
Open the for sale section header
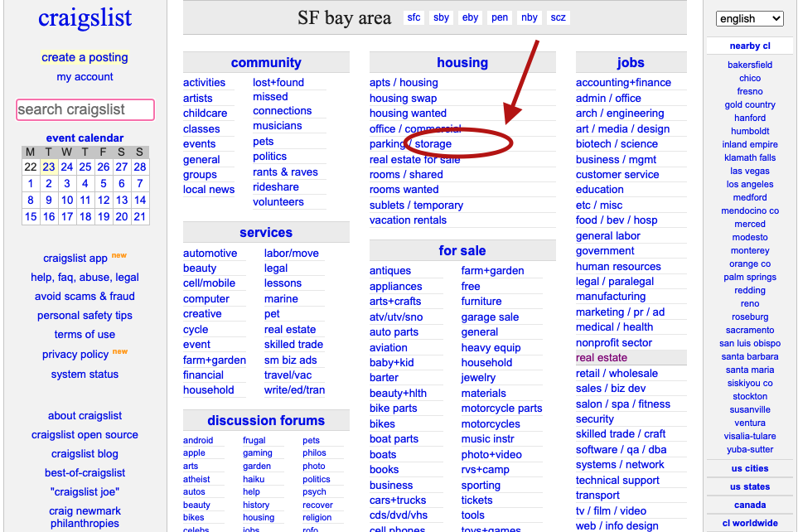coord(462,250)
